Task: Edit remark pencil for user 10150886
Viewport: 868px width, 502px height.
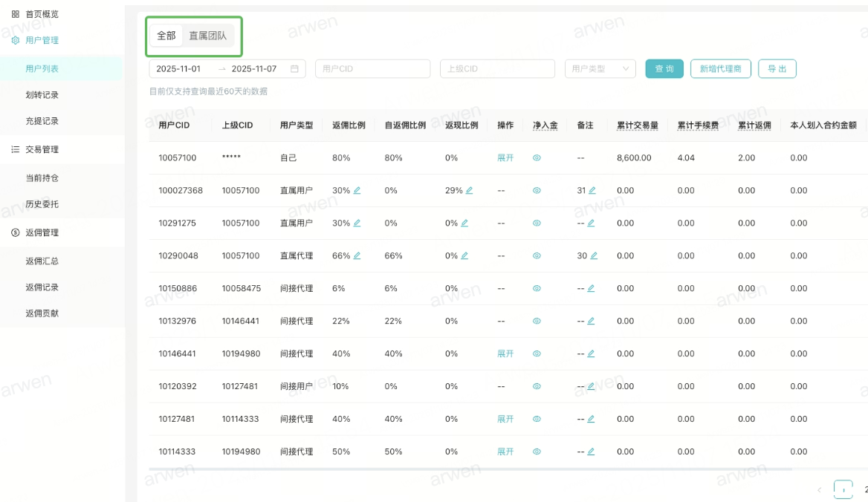Action: click(591, 289)
